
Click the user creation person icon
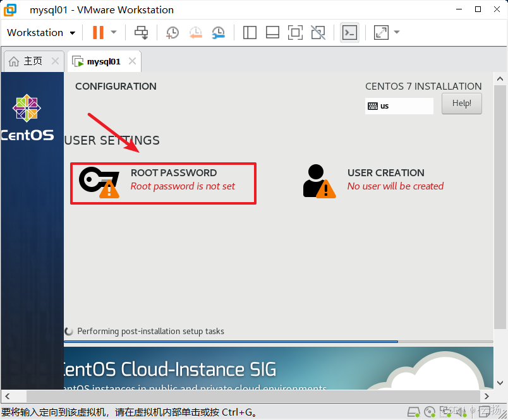coord(319,181)
